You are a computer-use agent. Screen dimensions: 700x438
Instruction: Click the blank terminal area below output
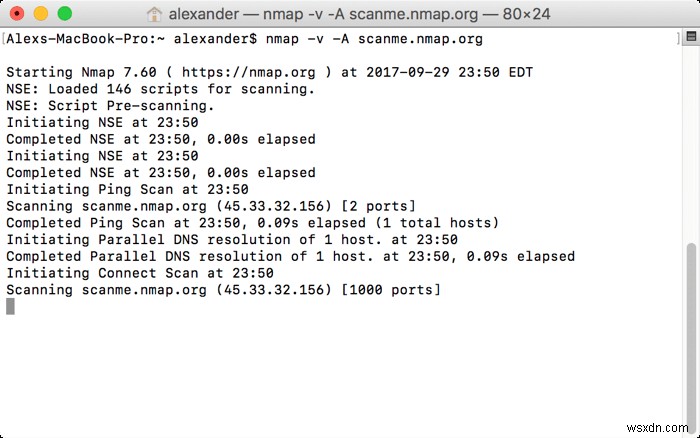point(340,370)
